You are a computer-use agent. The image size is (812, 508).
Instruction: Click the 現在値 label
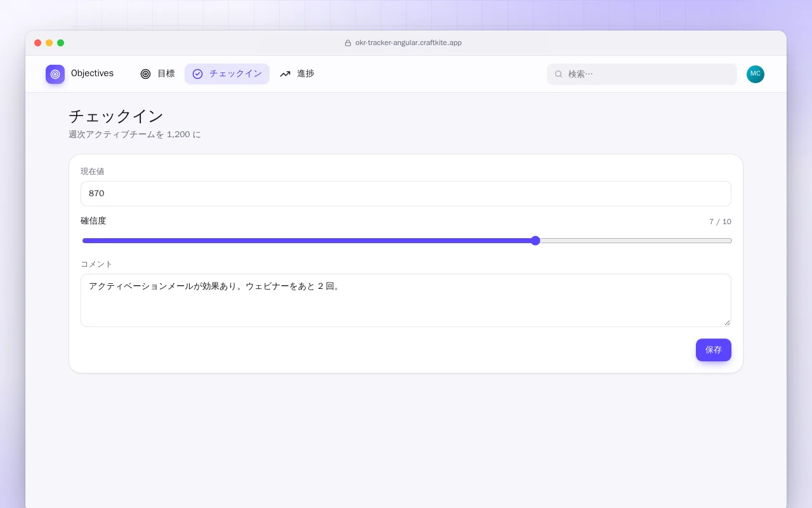(93, 171)
